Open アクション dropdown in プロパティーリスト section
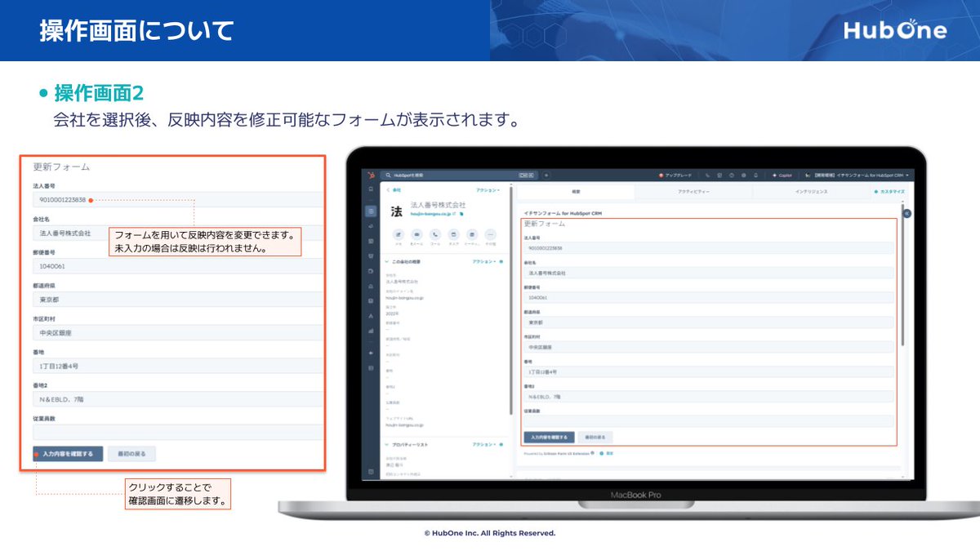The image size is (980, 551). [x=484, y=444]
